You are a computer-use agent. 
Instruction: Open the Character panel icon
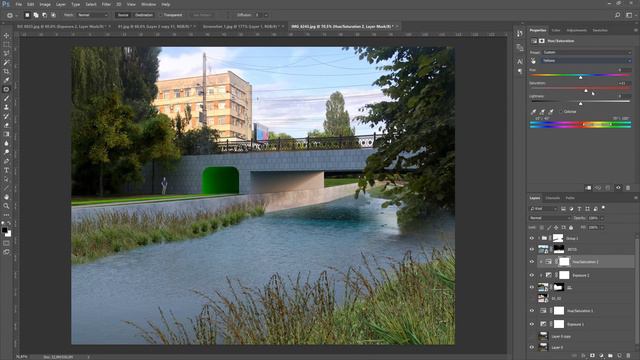coord(520,61)
